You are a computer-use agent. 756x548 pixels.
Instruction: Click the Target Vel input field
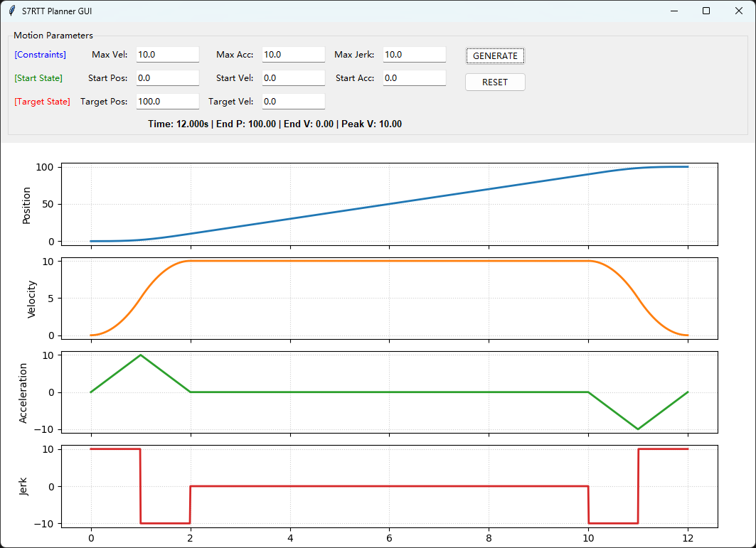tap(293, 102)
